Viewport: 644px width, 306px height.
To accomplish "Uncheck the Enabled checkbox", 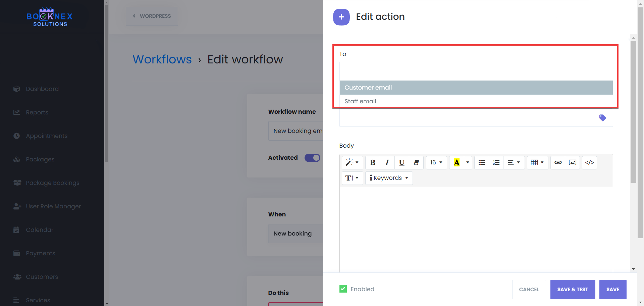I will coord(343,289).
